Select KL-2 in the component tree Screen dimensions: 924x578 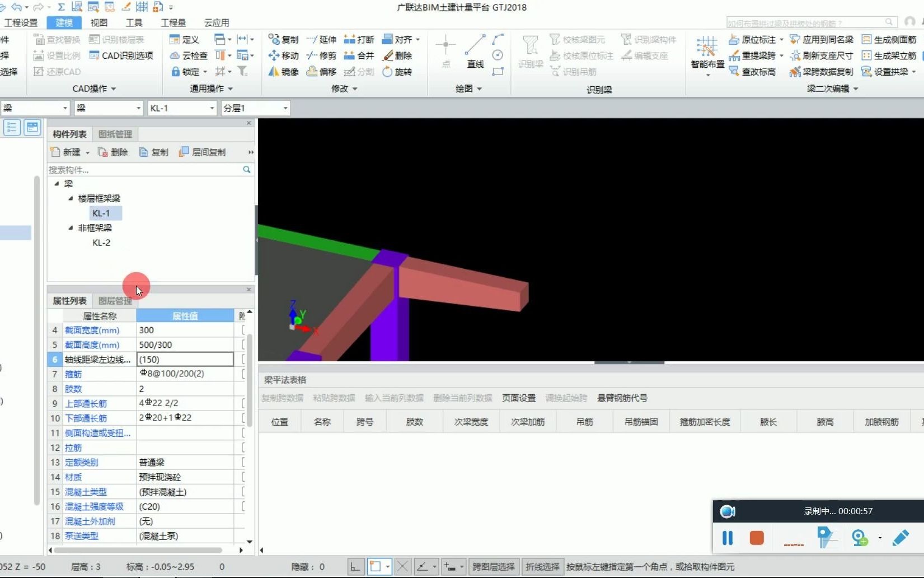click(101, 243)
